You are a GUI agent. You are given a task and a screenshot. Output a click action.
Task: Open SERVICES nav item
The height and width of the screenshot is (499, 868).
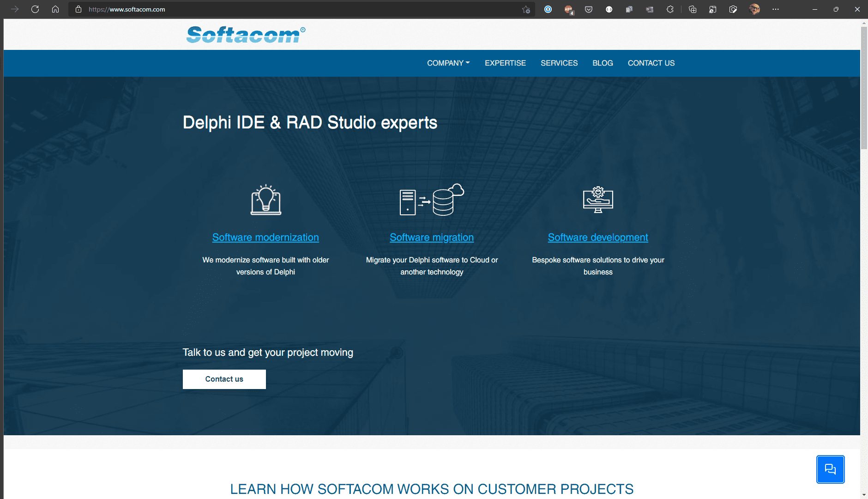pos(559,63)
